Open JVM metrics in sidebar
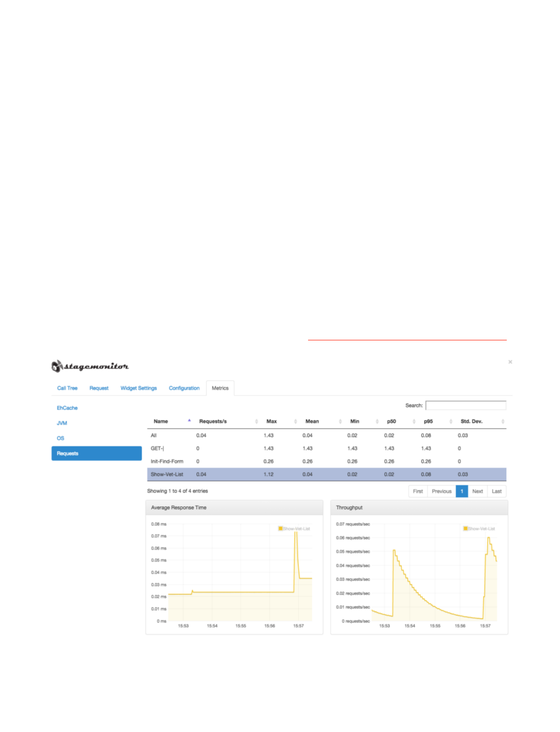This screenshot has height=732, width=560. click(62, 423)
